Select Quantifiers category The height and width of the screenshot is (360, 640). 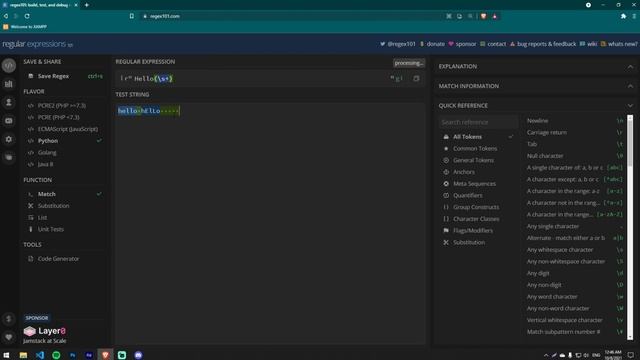(468, 196)
